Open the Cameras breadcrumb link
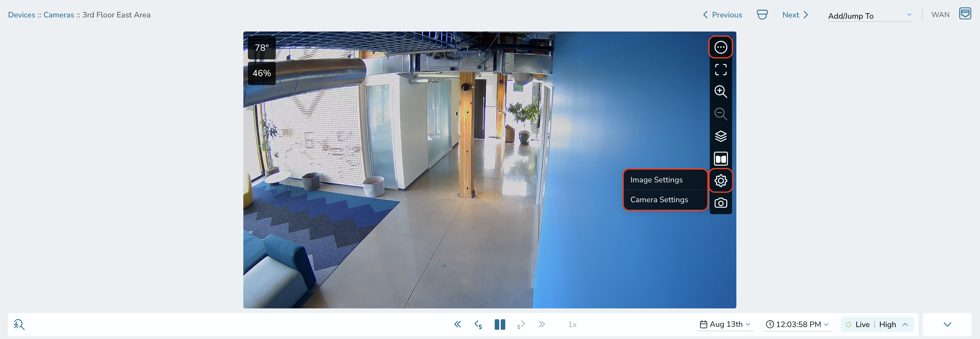This screenshot has height=339, width=980. pyautogui.click(x=58, y=15)
